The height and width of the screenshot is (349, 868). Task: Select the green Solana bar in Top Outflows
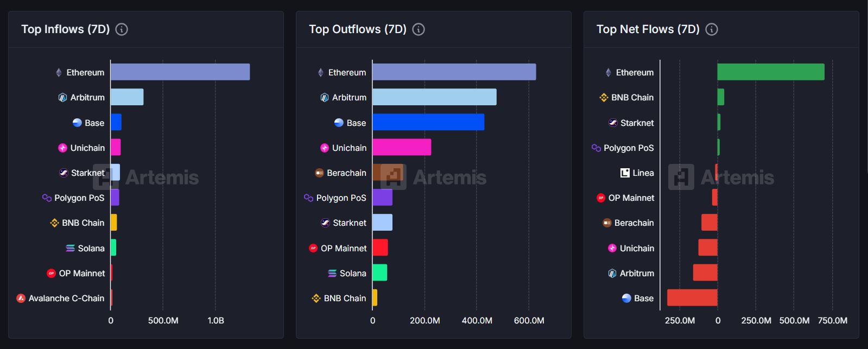(x=380, y=272)
